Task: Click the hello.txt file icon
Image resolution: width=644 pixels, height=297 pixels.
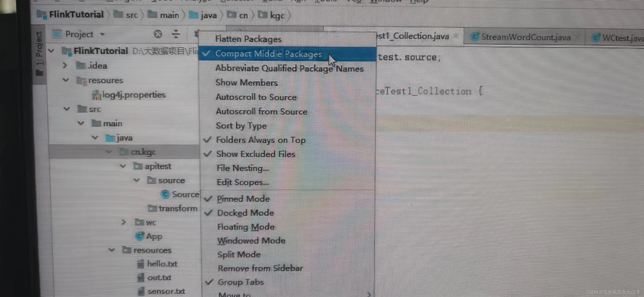Action: (141, 264)
